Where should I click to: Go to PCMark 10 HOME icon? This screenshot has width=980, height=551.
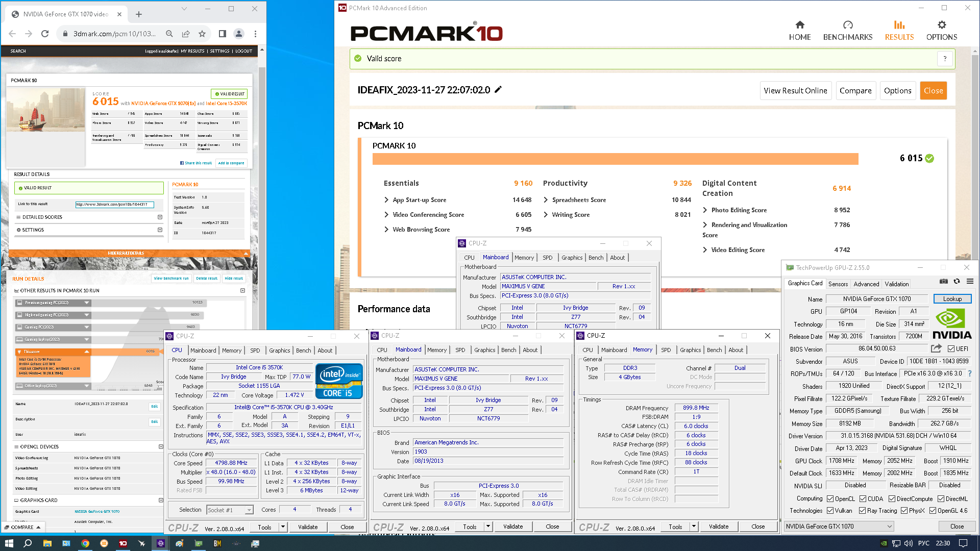(800, 31)
